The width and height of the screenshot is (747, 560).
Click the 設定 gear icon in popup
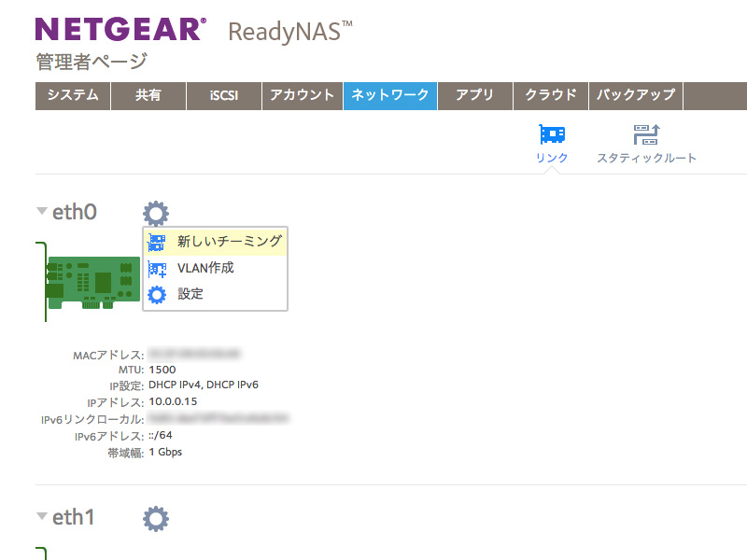click(x=158, y=295)
